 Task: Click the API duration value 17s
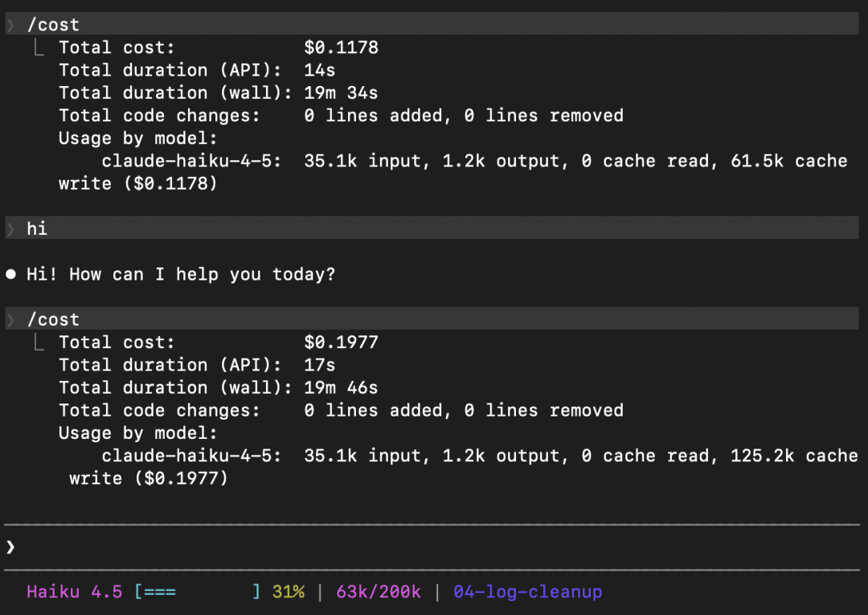(319, 365)
